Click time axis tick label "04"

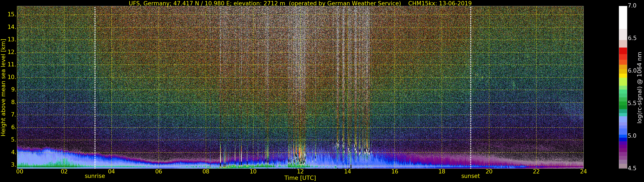point(111,172)
